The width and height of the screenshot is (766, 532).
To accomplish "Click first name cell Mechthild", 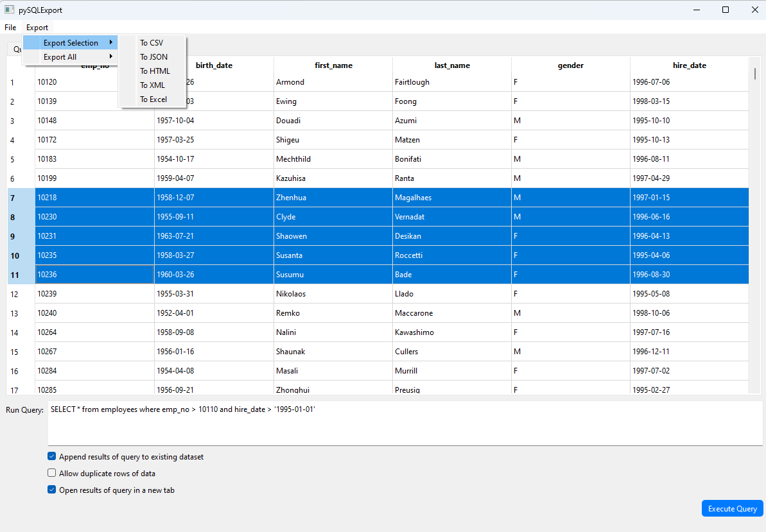I will pos(333,159).
